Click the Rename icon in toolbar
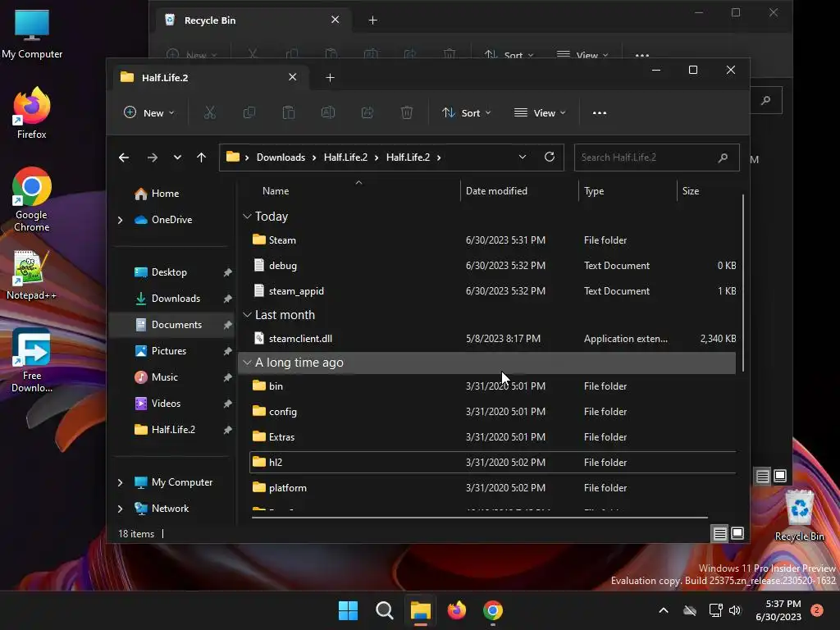 (328, 112)
